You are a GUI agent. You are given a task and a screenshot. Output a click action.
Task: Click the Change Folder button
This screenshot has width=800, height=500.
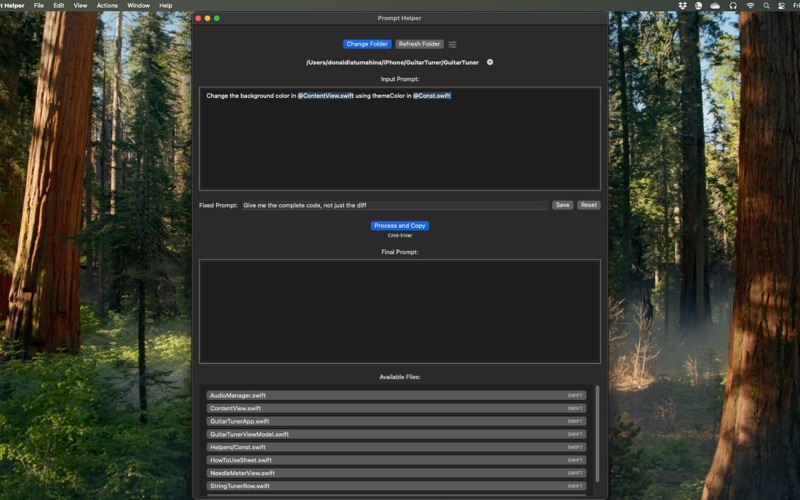click(367, 44)
